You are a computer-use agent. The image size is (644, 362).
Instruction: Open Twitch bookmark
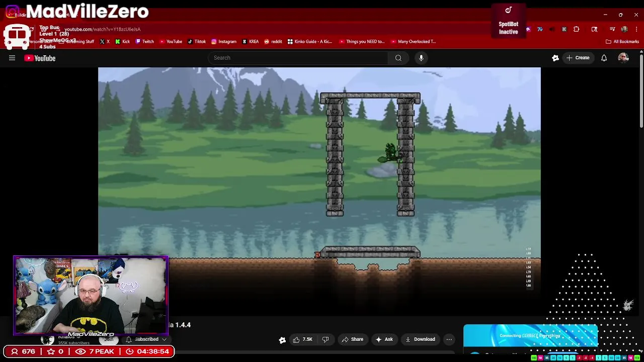[x=144, y=42]
